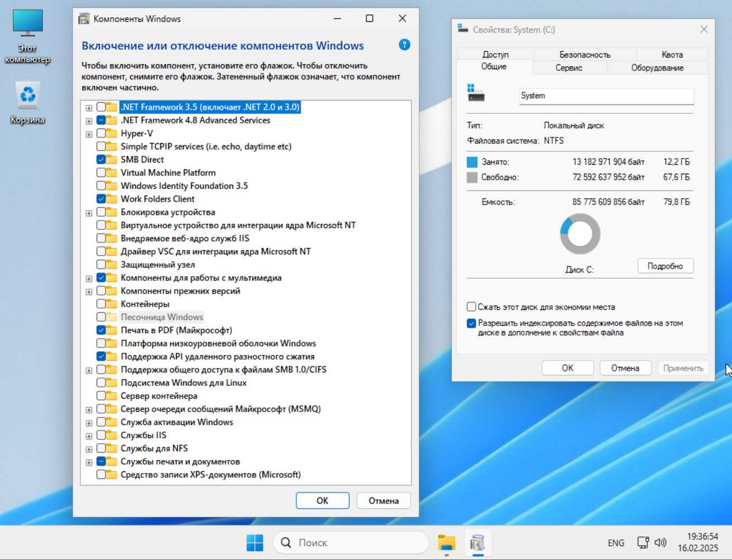
Task: Click the folder icon beside SMB Direct
Action: click(112, 160)
